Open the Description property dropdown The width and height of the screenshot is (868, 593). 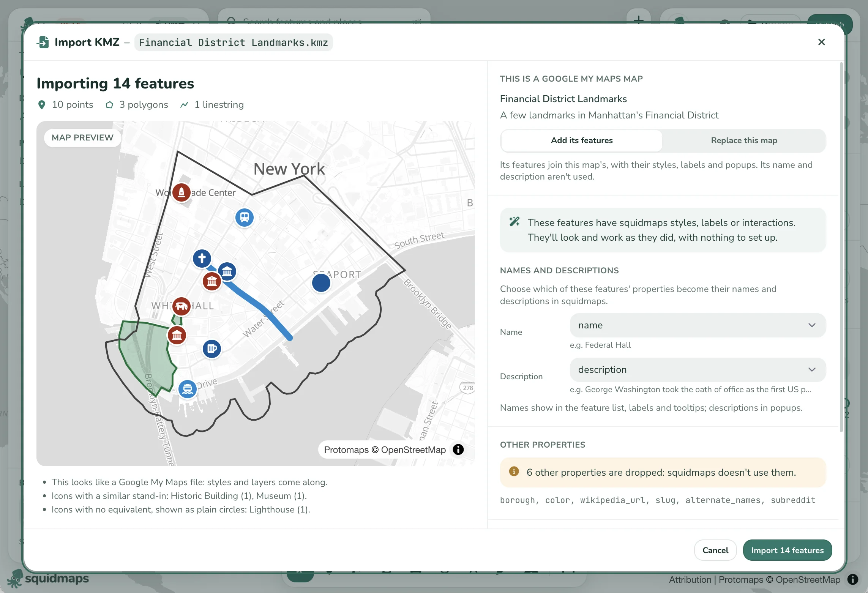coord(698,370)
